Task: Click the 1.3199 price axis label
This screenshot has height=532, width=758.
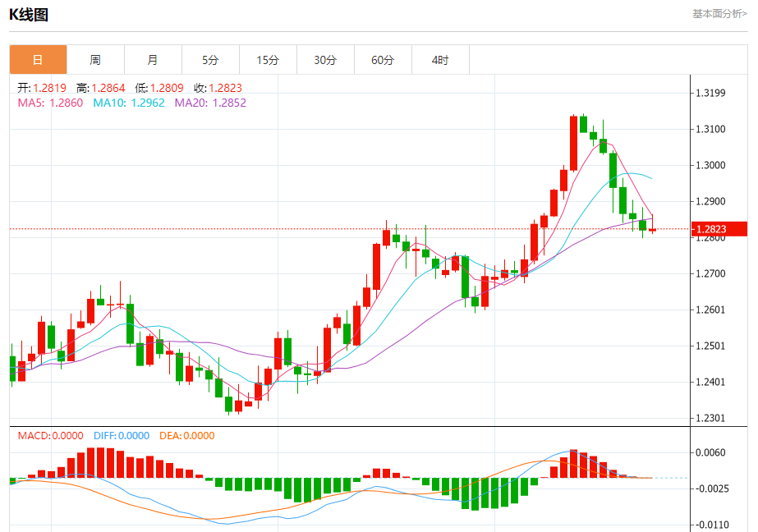Action: pos(710,94)
